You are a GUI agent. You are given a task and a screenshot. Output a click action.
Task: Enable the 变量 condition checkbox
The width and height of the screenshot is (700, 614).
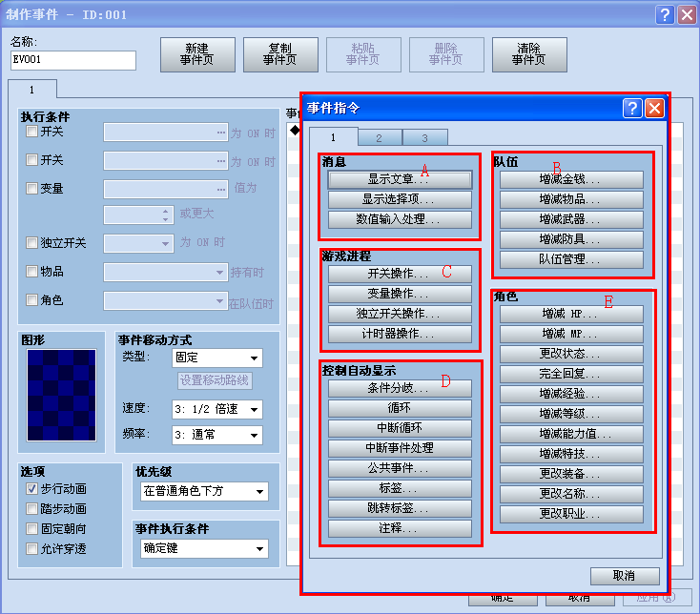pos(31,189)
